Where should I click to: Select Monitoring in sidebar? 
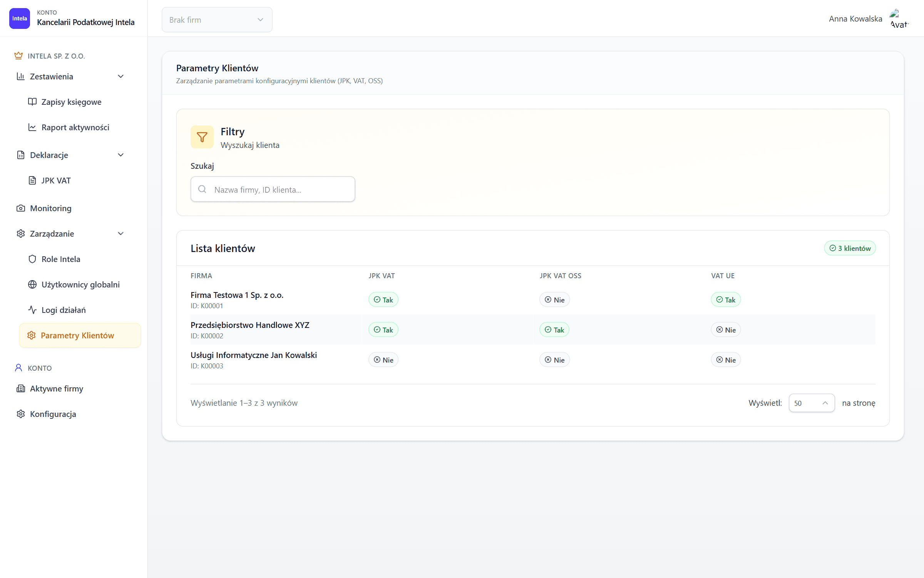74,208
